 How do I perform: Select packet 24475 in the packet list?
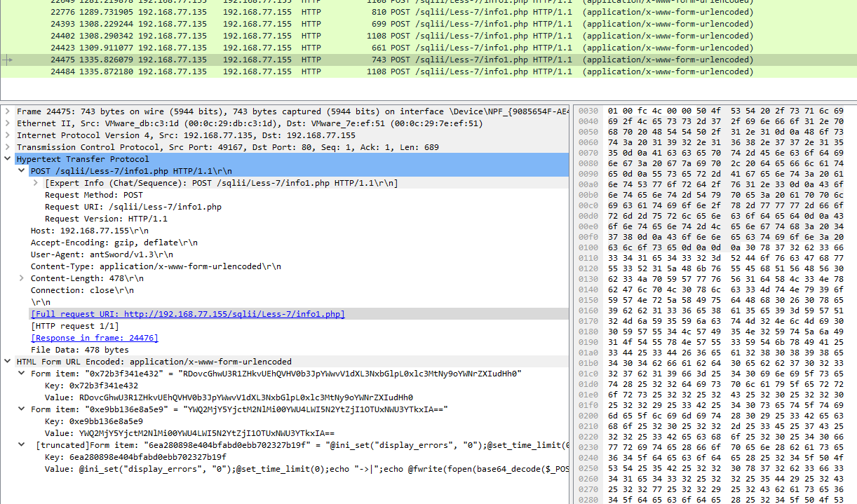click(428, 60)
